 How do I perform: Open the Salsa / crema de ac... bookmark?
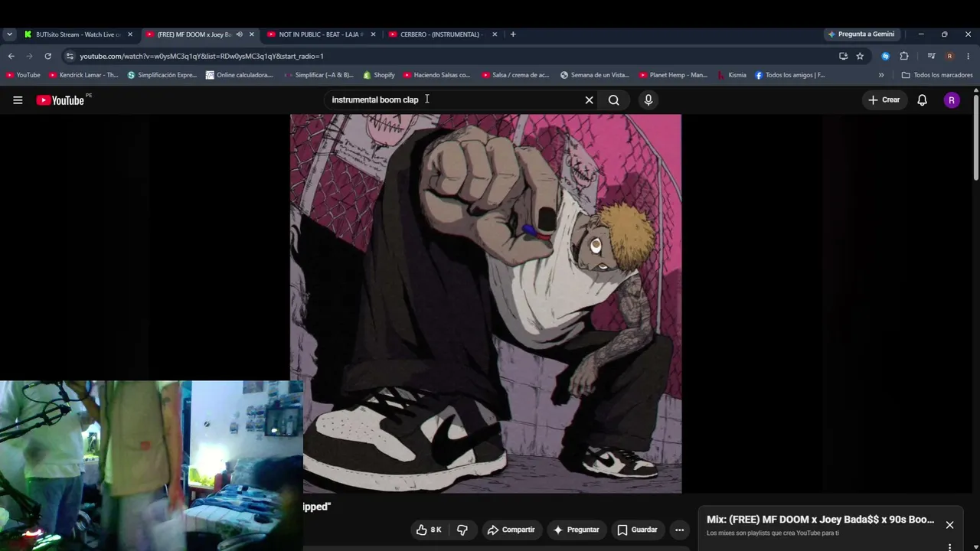click(x=516, y=75)
